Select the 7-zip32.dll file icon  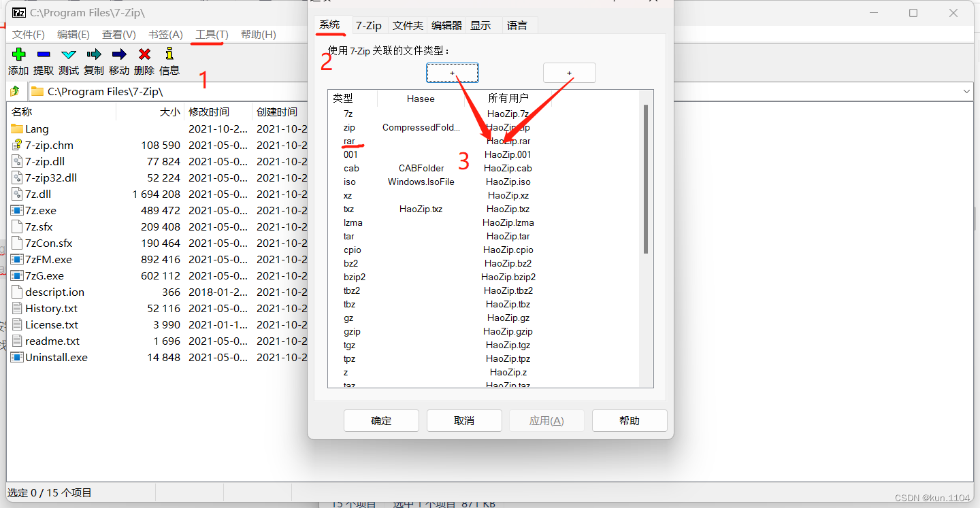[17, 177]
